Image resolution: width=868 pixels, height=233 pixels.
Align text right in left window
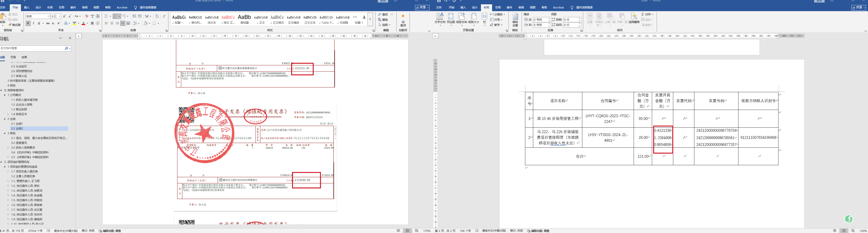(117, 23)
